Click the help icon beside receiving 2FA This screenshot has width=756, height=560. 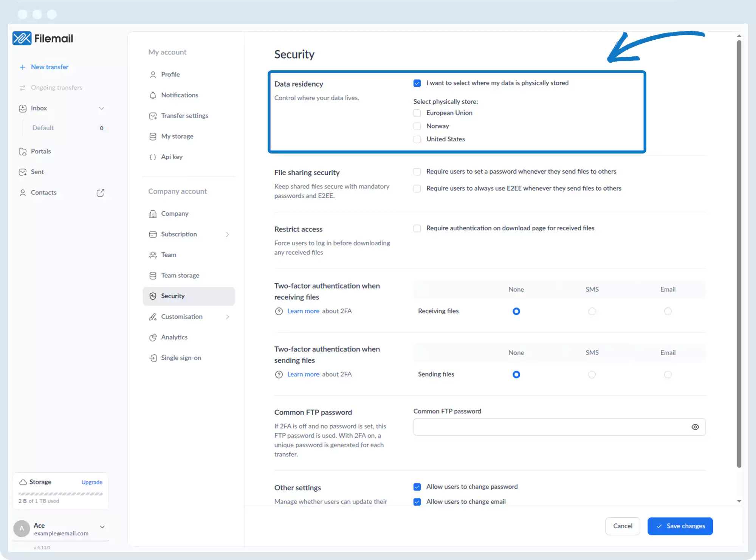tap(279, 311)
